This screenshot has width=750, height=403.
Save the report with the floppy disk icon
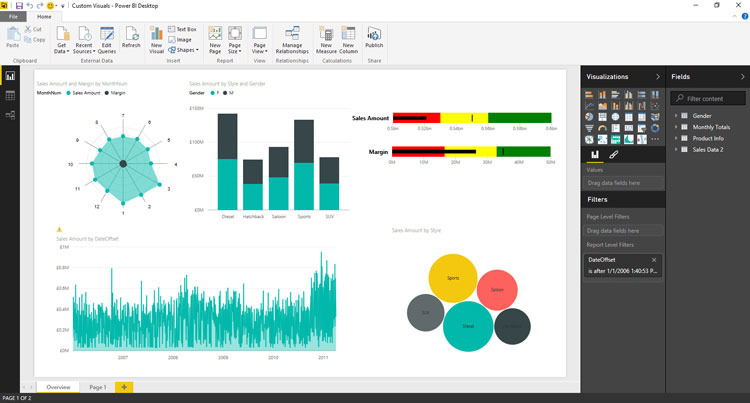click(19, 6)
